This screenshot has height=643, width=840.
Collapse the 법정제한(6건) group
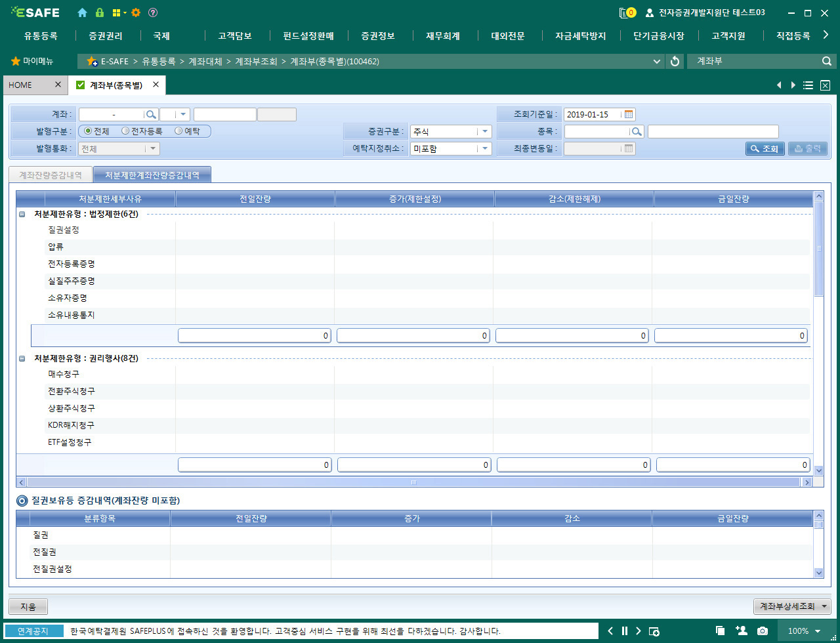point(22,214)
